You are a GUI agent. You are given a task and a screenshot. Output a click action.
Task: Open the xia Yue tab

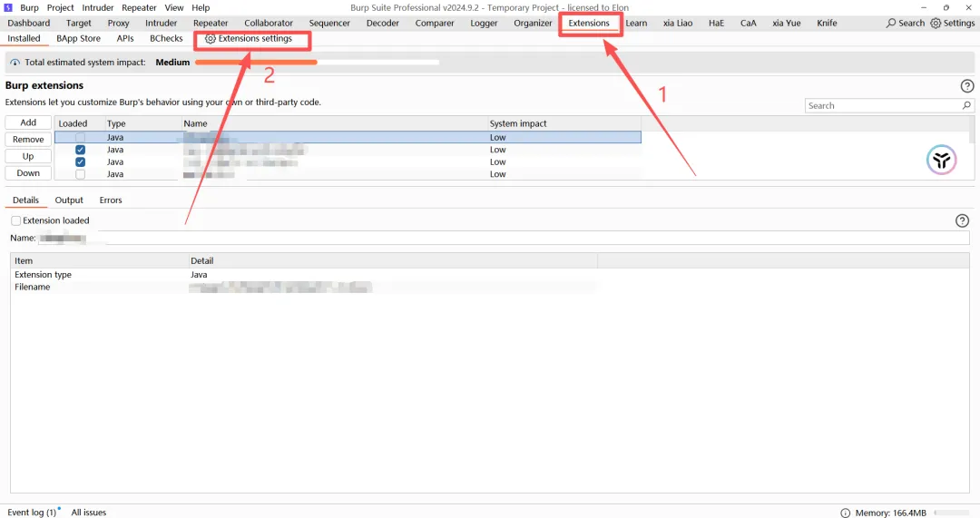coord(786,23)
